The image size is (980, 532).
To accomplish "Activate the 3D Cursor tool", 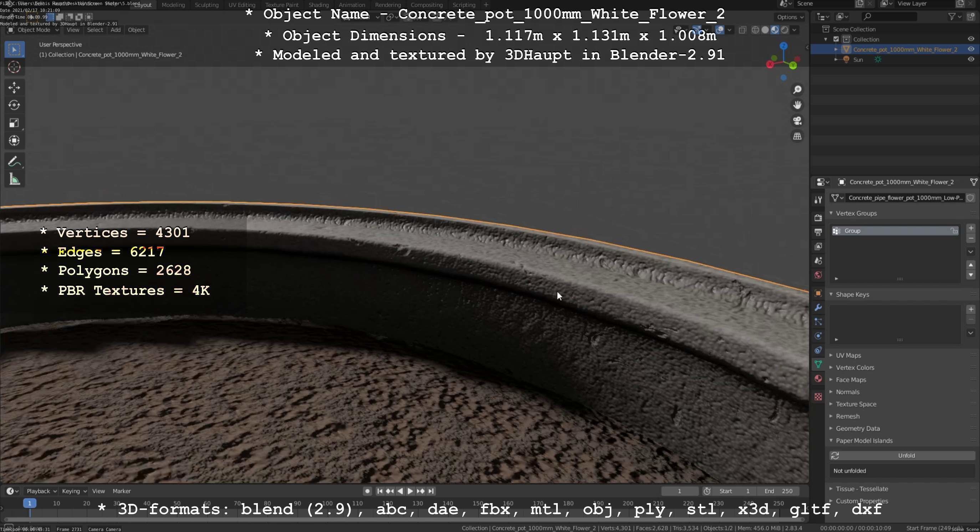I will point(15,67).
